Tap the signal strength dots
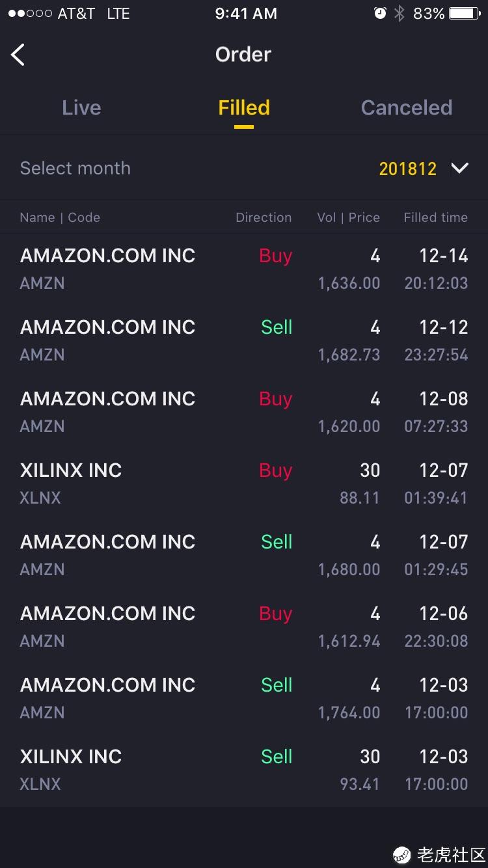The height and width of the screenshot is (868, 488). click(x=30, y=14)
